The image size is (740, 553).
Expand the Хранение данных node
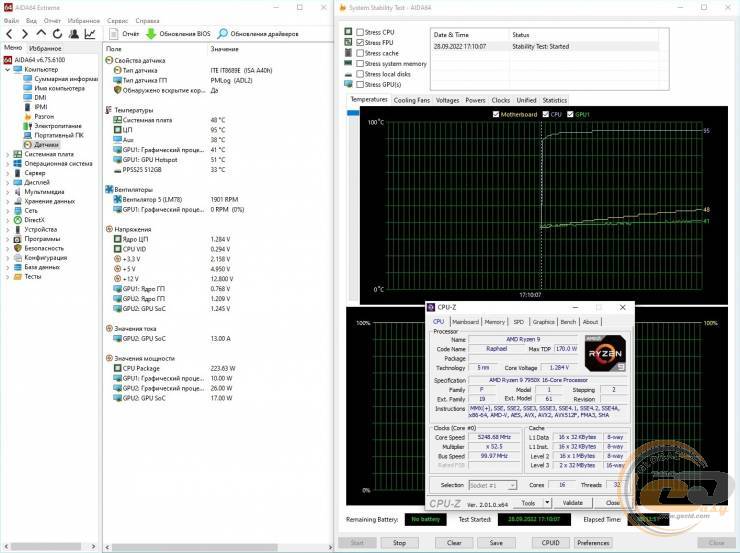click(7, 201)
